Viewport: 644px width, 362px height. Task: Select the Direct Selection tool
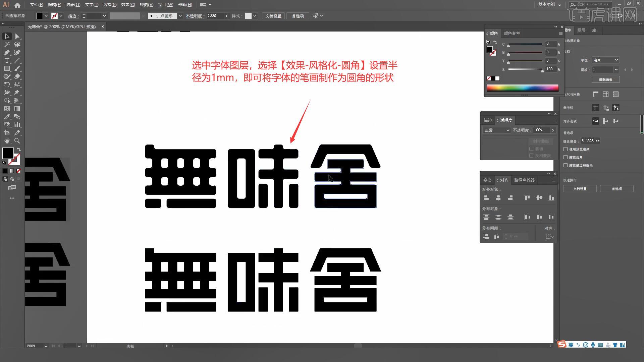pyautogui.click(x=17, y=36)
